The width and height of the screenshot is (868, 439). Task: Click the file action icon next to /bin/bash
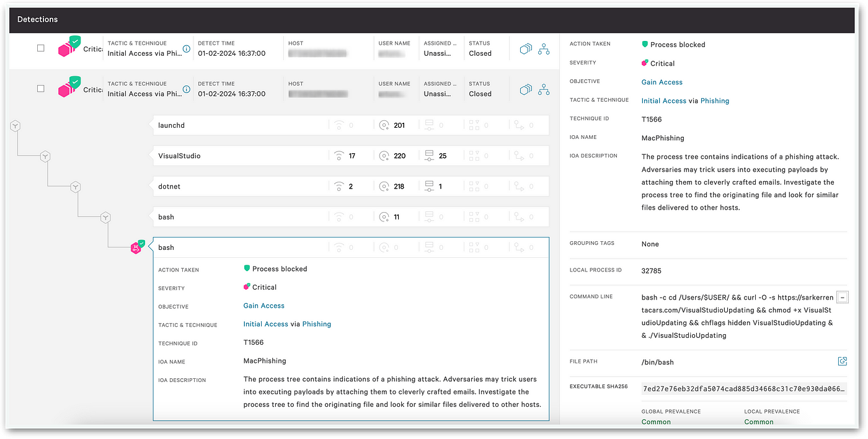pos(842,361)
